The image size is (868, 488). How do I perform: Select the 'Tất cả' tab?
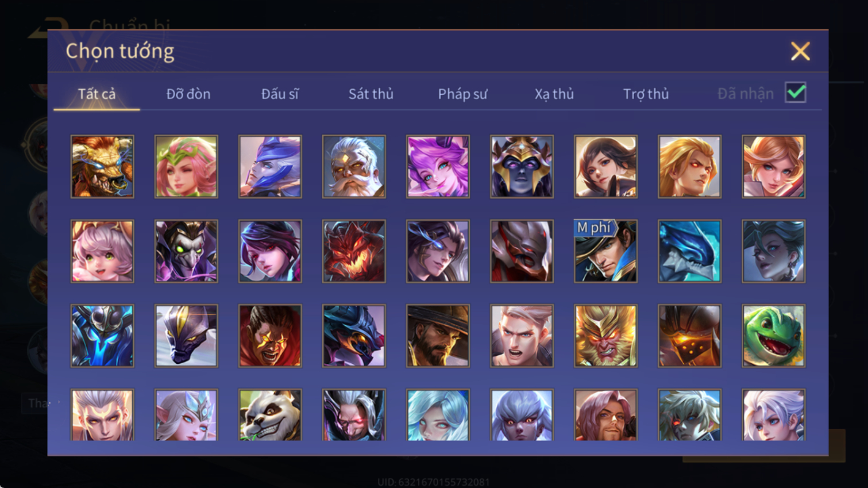pos(97,94)
